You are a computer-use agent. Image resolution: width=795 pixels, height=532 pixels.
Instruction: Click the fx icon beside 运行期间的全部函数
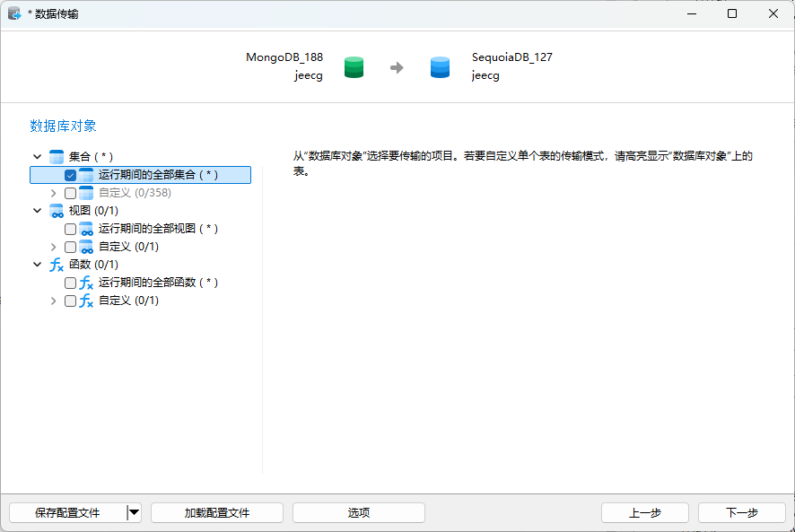pyautogui.click(x=86, y=283)
